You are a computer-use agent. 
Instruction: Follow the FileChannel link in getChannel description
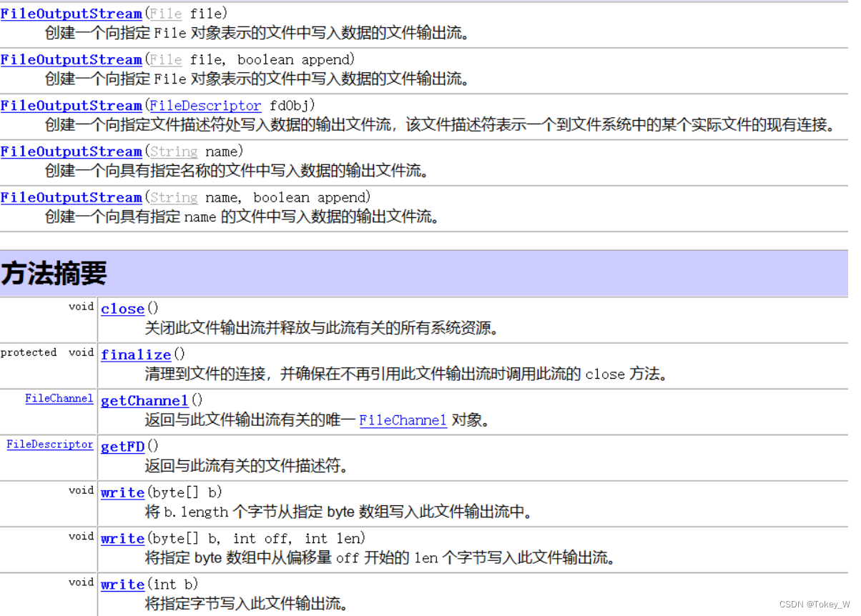click(403, 420)
